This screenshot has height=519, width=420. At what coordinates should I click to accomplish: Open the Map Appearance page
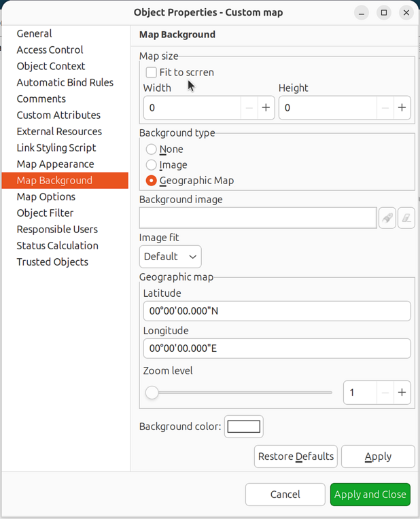pos(55,164)
